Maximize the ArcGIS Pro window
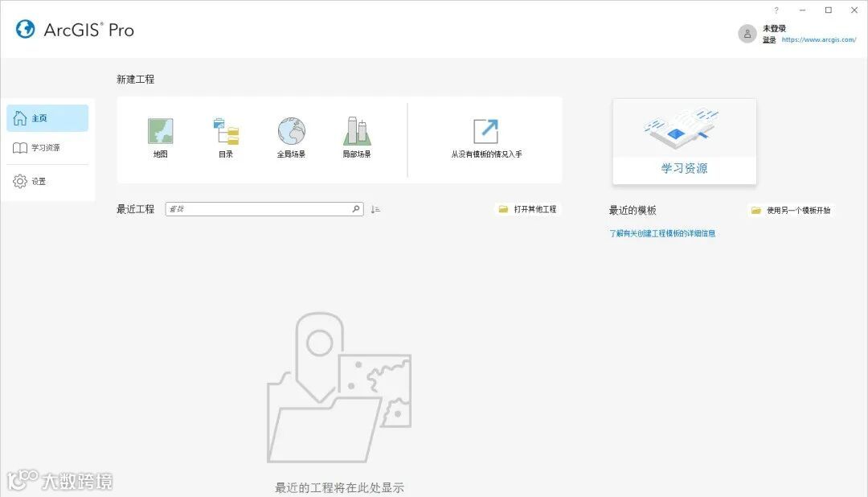This screenshot has width=868, height=497. [828, 10]
